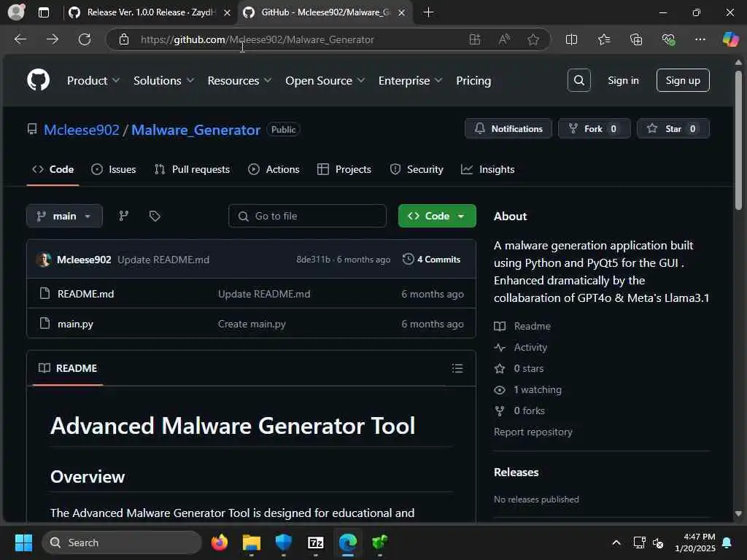Click the Windows Start button
Image resolution: width=747 pixels, height=560 pixels.
coord(23,542)
